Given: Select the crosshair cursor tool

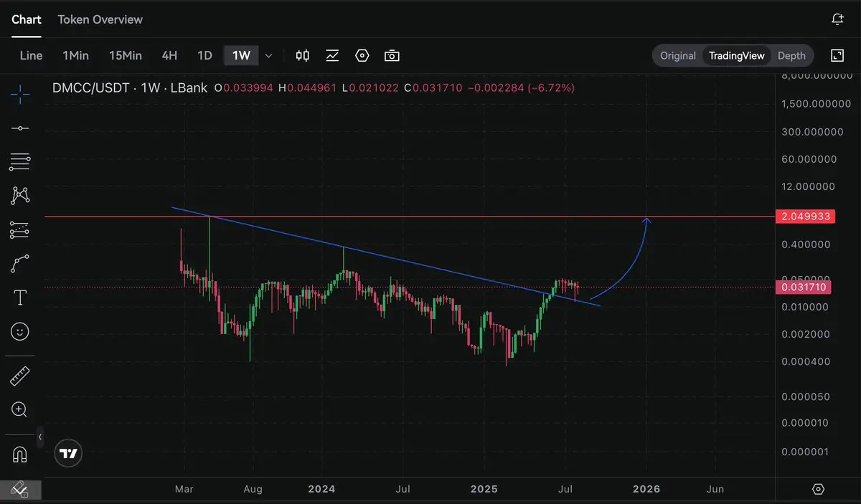Looking at the screenshot, I should [20, 94].
